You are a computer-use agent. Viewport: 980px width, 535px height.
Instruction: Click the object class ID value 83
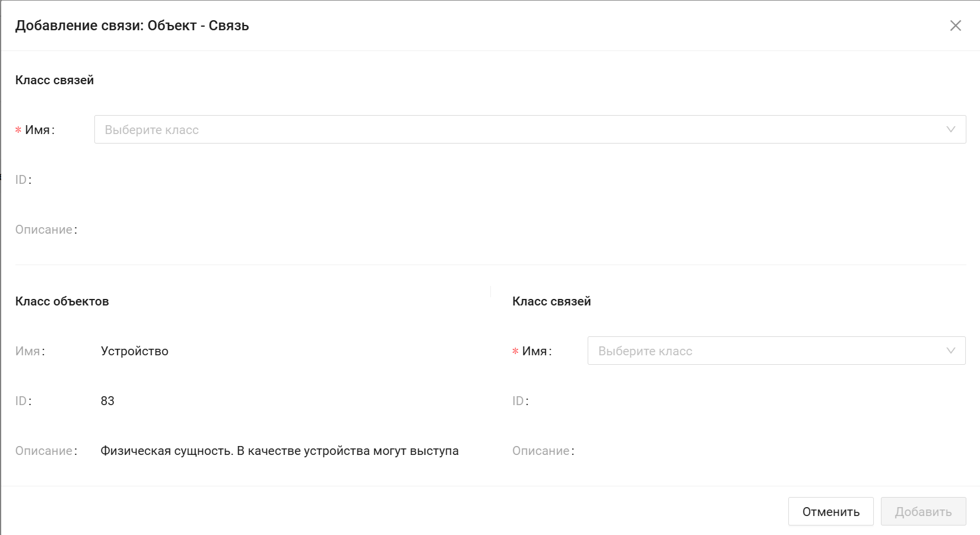click(x=107, y=401)
